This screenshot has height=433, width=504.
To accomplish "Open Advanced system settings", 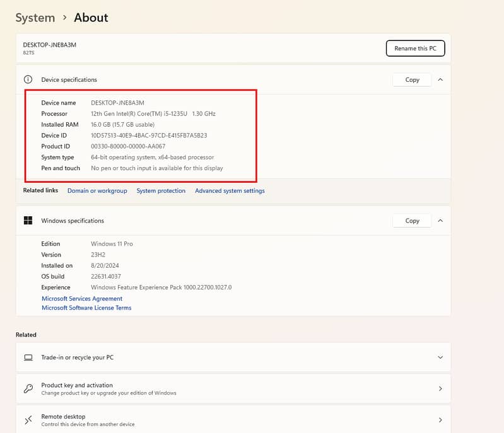I will point(230,191).
